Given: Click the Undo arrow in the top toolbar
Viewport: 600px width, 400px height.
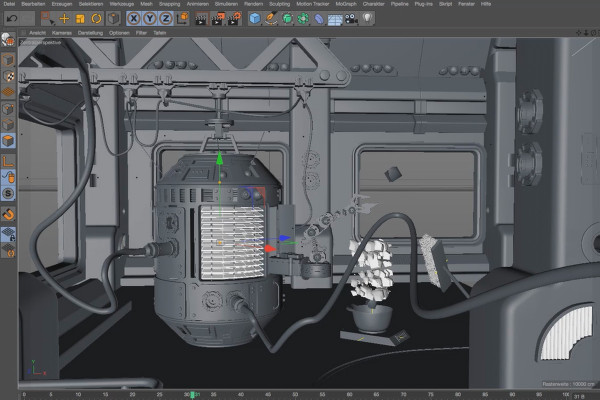Looking at the screenshot, I should [12, 18].
